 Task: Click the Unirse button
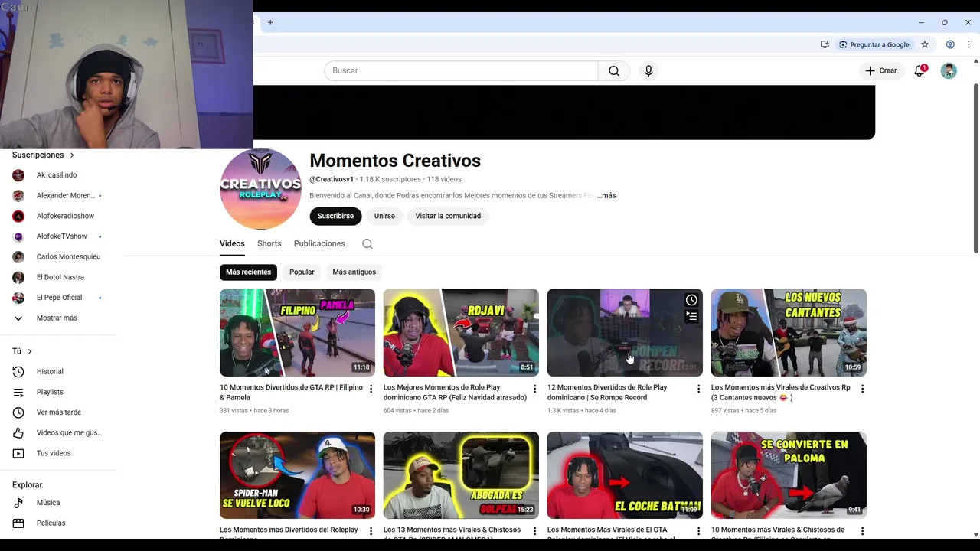384,216
